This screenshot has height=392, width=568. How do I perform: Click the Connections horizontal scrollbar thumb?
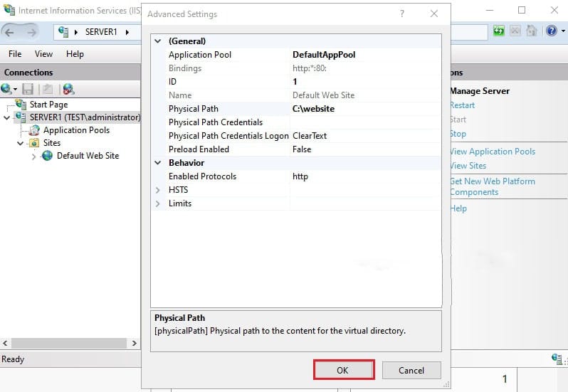tap(69, 343)
